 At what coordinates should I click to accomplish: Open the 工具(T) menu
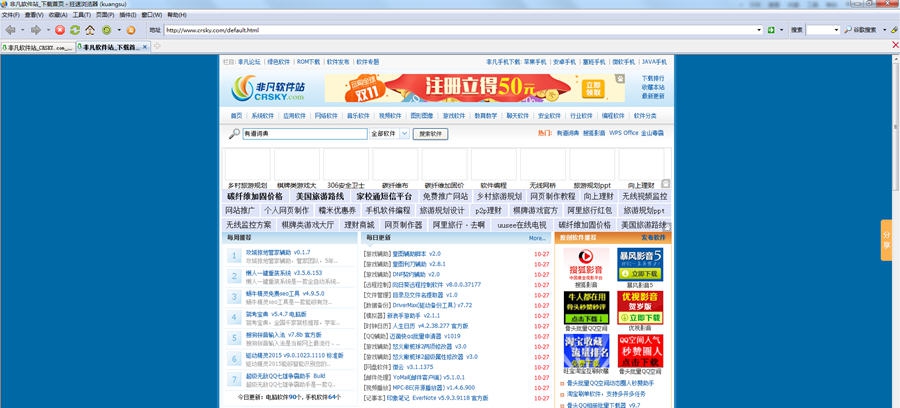[82, 14]
